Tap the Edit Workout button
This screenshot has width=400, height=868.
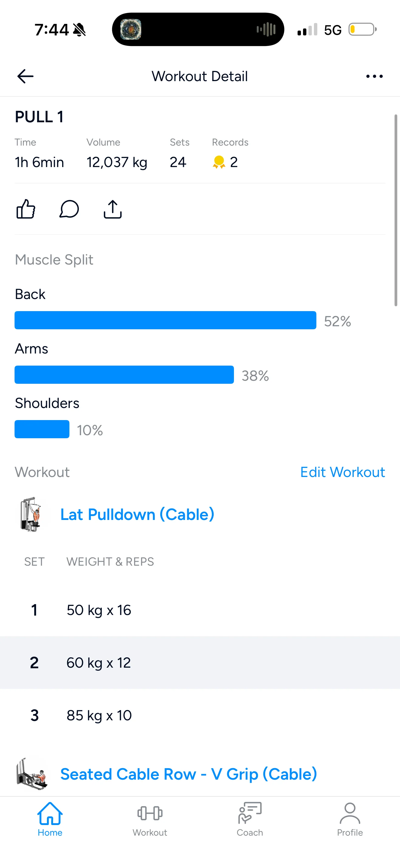[x=342, y=472]
